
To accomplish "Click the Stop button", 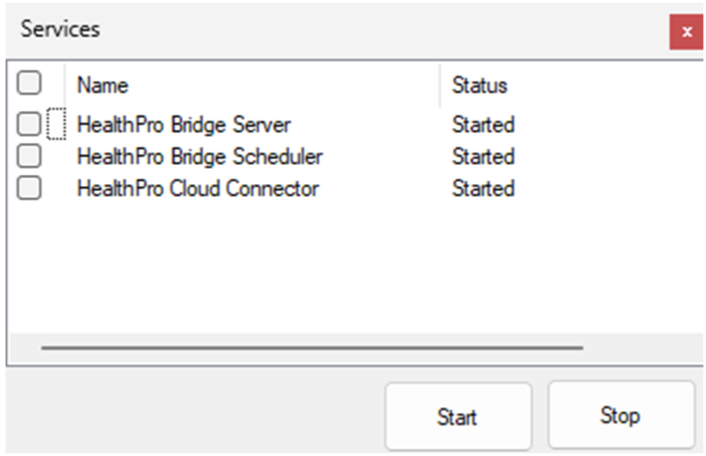I will 621,415.
